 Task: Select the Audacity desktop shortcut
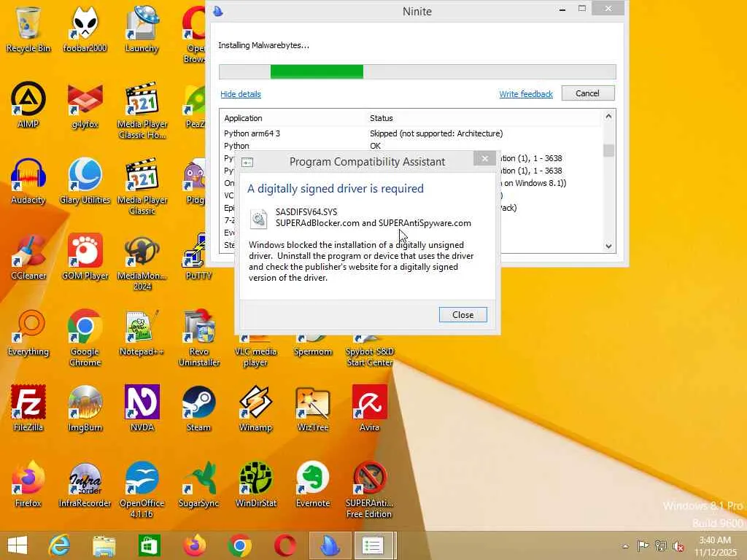pyautogui.click(x=28, y=181)
